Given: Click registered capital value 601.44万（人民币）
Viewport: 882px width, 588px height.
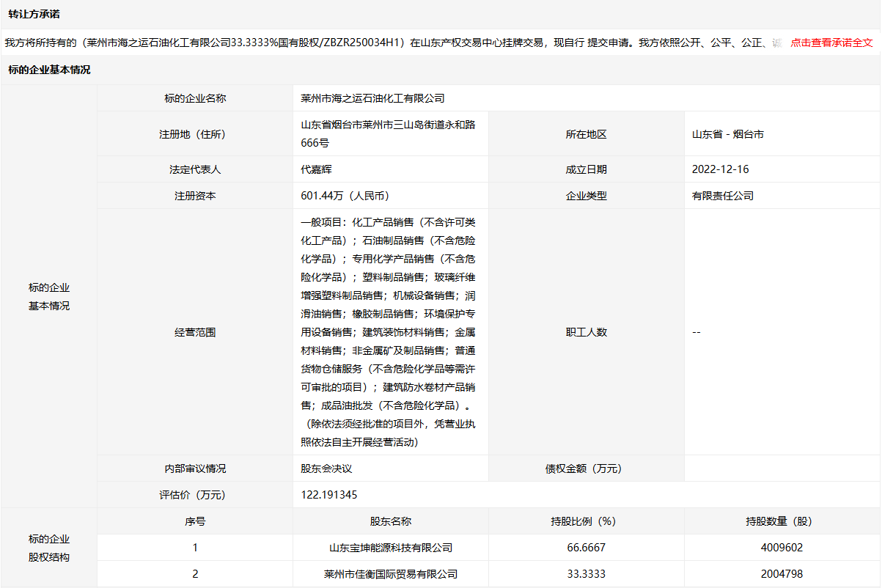Looking at the screenshot, I should click(x=345, y=196).
